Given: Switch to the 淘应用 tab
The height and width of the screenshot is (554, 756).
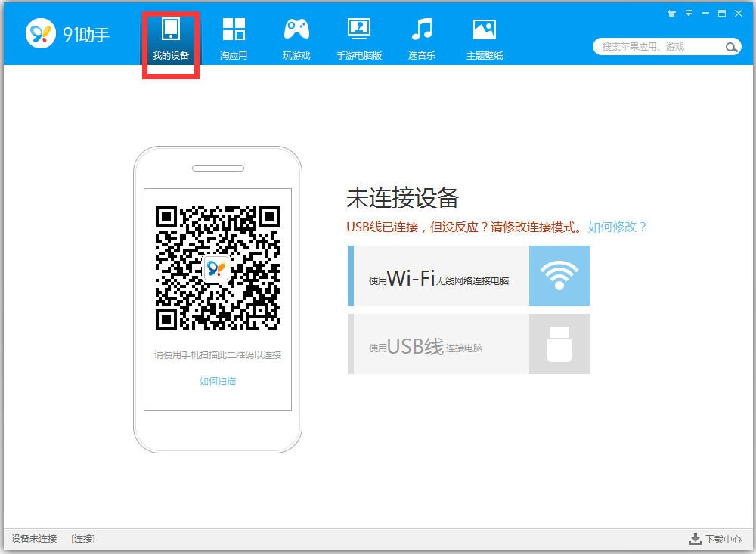Looking at the screenshot, I should click(x=234, y=39).
